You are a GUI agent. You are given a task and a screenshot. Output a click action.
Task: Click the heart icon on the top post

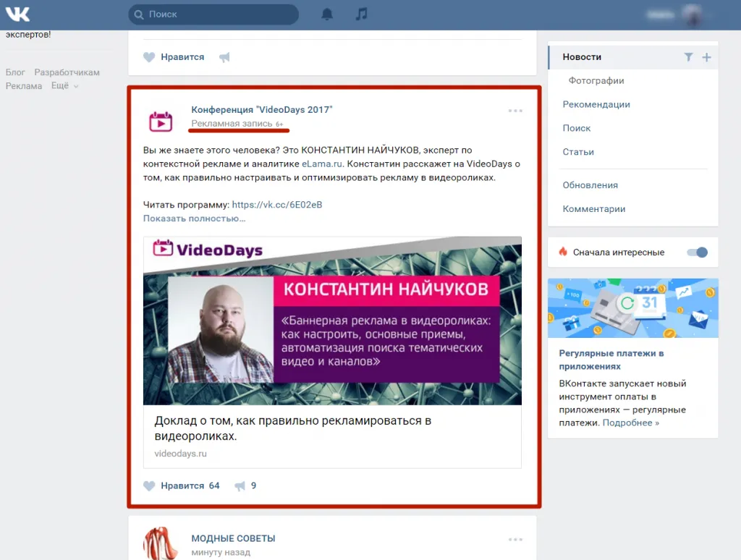pyautogui.click(x=149, y=57)
